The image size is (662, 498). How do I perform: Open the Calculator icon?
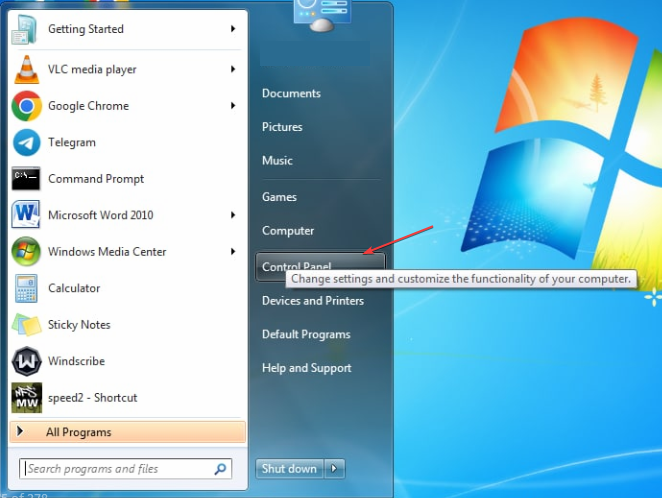(x=26, y=288)
